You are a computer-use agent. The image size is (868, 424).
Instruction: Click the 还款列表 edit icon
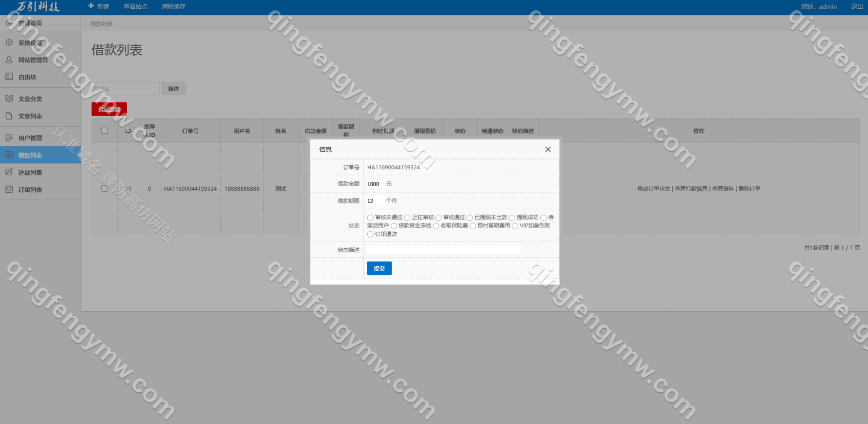point(9,172)
